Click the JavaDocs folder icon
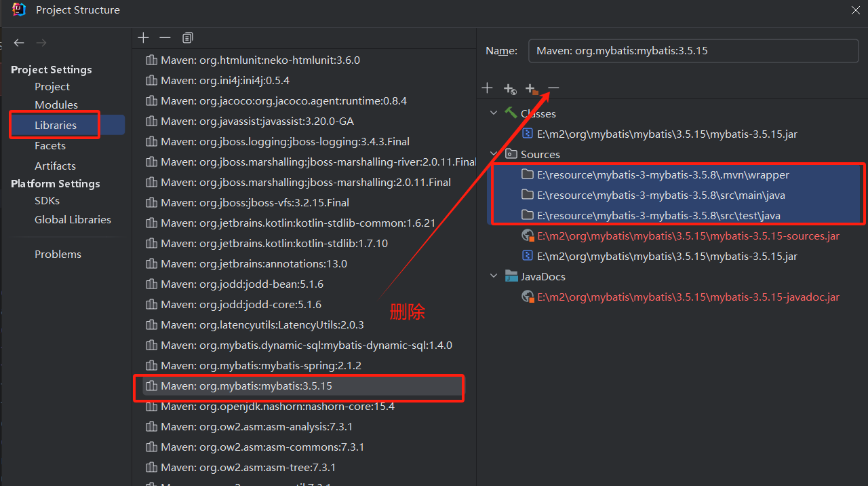The width and height of the screenshot is (868, 486). 511,276
